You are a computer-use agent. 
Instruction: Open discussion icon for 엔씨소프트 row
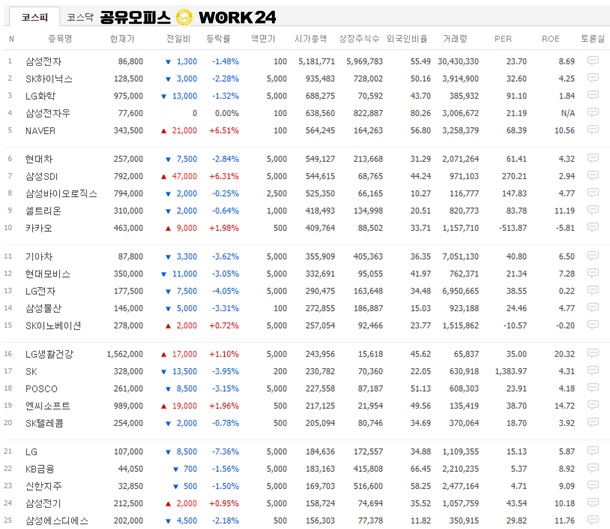[x=592, y=405]
